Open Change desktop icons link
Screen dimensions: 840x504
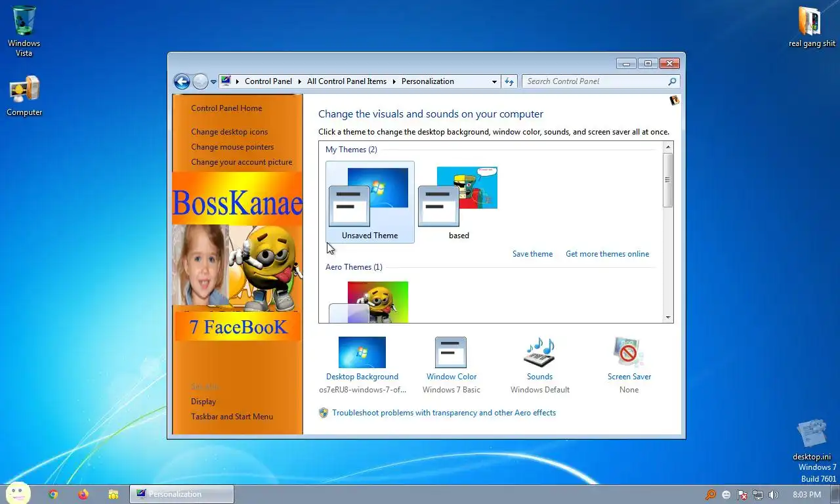230,132
